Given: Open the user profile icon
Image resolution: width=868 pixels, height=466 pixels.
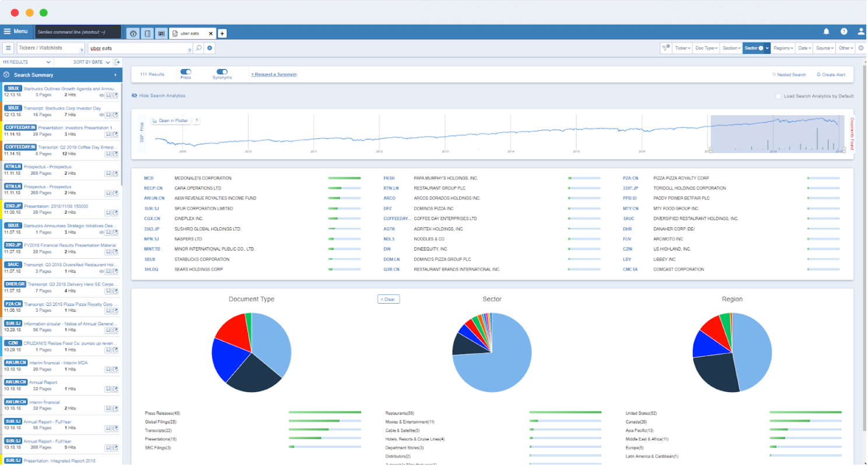Looking at the screenshot, I should coord(861,32).
